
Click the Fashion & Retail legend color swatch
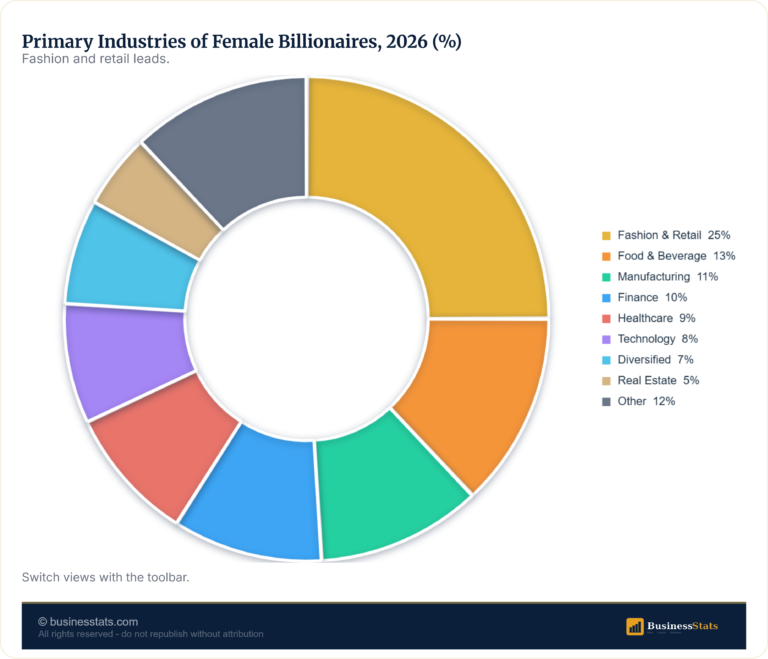[x=606, y=236]
